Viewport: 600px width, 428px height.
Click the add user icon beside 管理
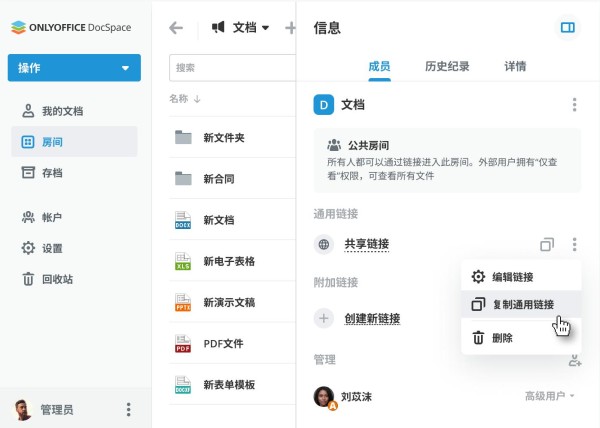tap(575, 360)
